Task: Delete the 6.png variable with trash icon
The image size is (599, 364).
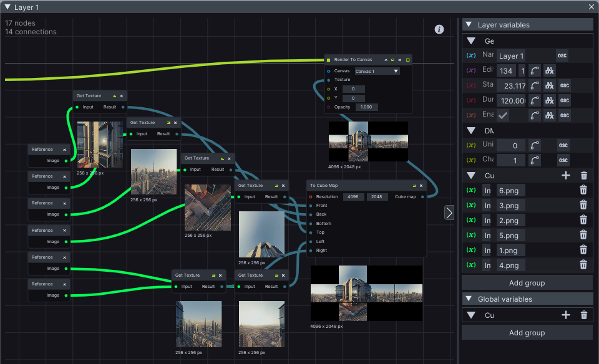Action: 583,191
